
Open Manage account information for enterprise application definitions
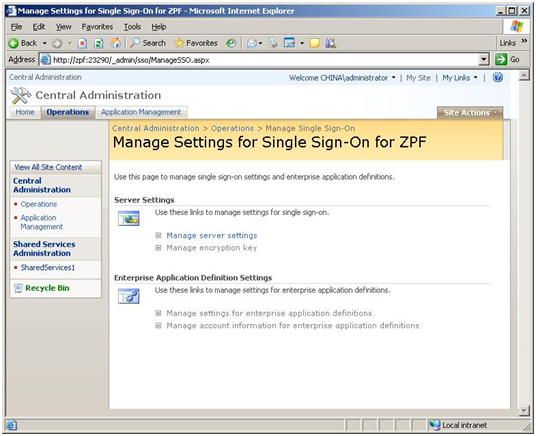pyautogui.click(x=293, y=326)
